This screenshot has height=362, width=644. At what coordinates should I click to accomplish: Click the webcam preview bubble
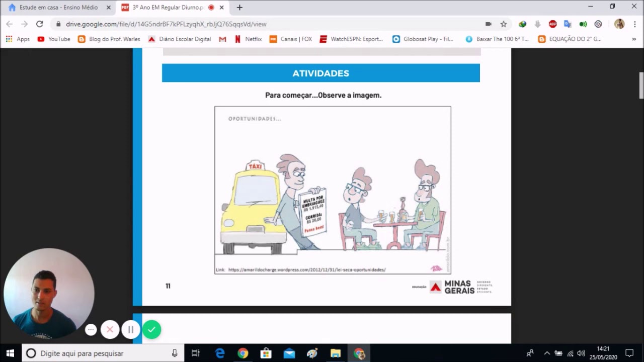point(49,294)
